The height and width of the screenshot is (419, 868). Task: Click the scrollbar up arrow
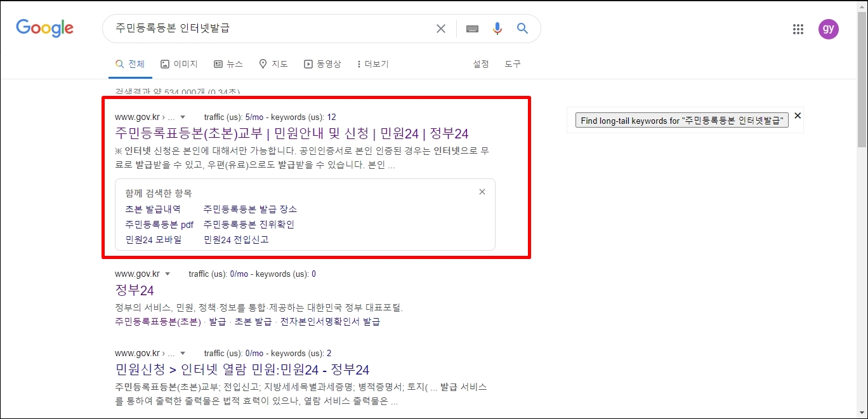click(x=862, y=6)
